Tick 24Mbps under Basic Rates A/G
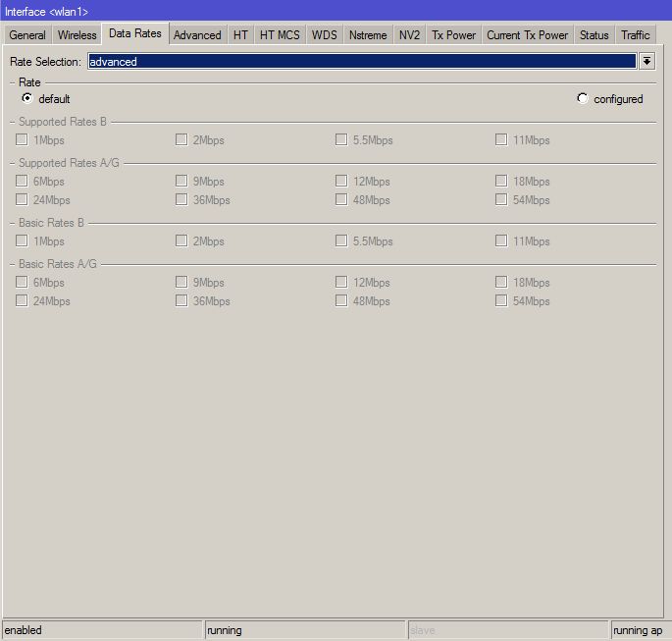This screenshot has width=672, height=641. click(22, 301)
